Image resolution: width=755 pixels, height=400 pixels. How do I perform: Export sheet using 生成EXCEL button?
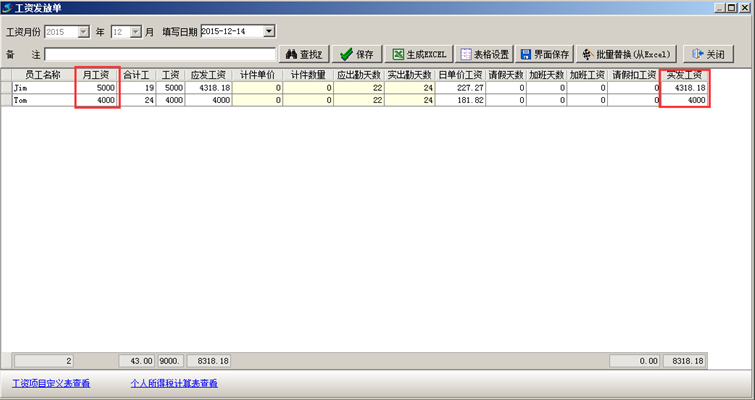[419, 54]
